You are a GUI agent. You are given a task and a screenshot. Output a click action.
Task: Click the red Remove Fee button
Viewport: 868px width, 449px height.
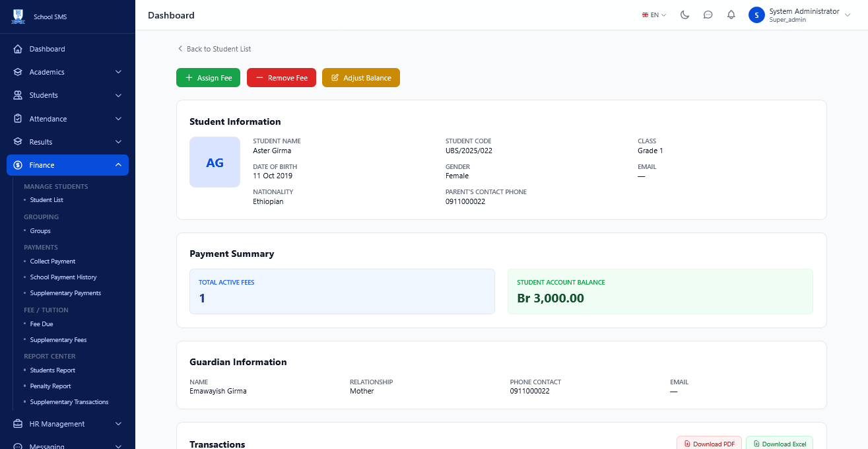(x=281, y=78)
